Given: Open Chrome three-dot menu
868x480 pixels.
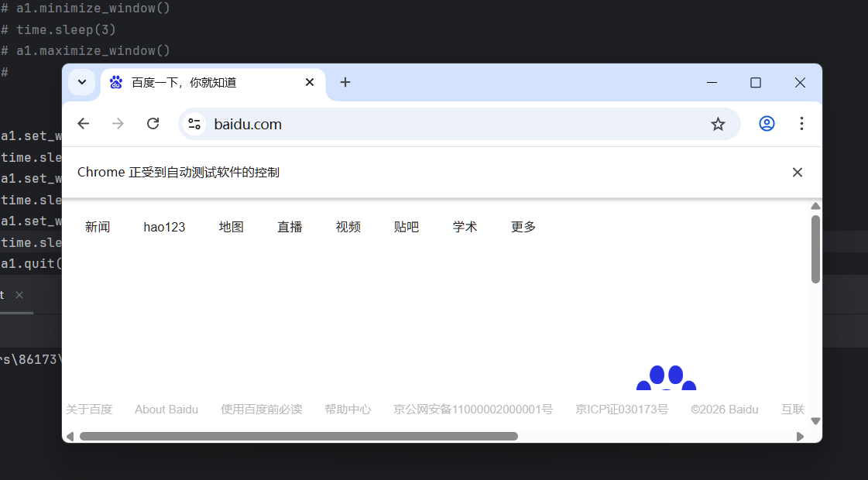Looking at the screenshot, I should click(801, 123).
